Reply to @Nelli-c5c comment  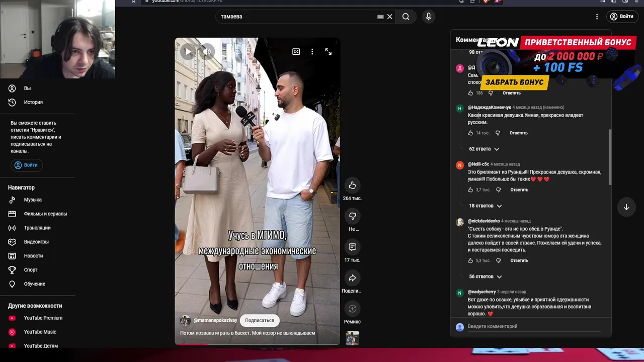click(x=519, y=190)
